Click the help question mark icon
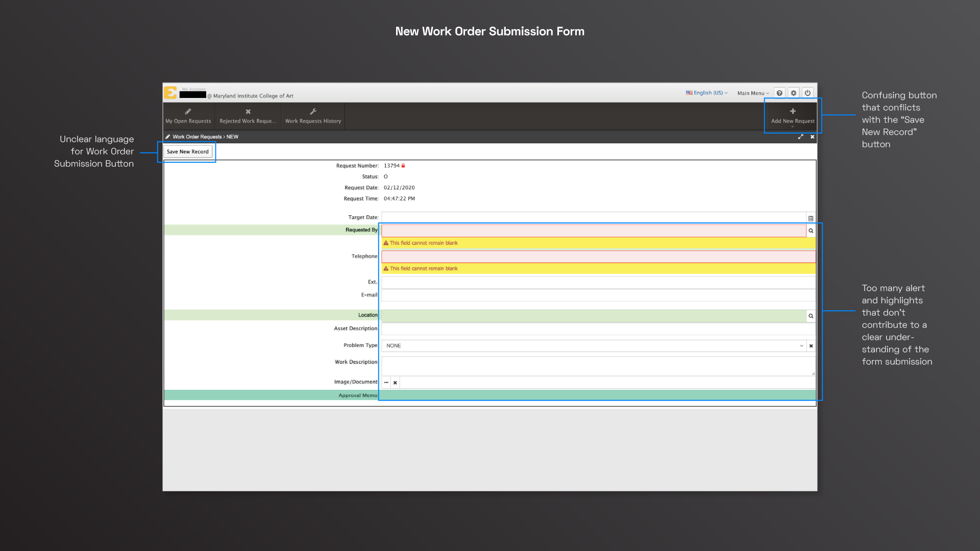The width and height of the screenshot is (980, 551). point(779,93)
